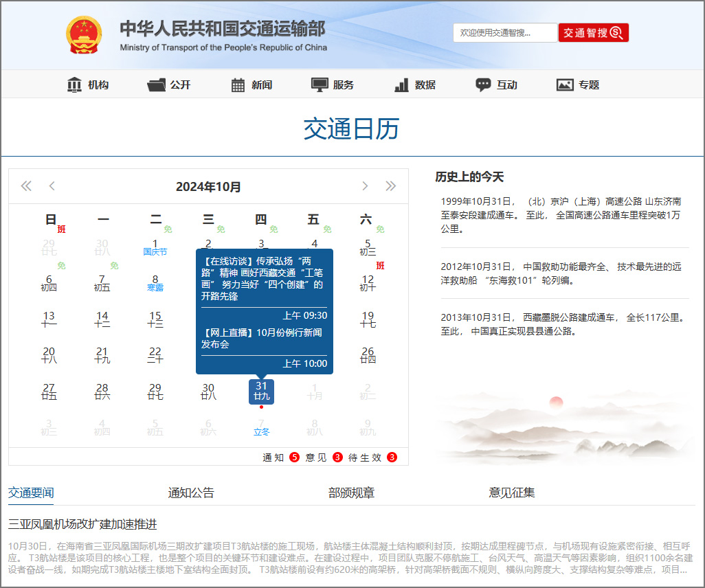Switch to the 交通要闻 tab
This screenshot has width=705, height=588.
tap(31, 493)
